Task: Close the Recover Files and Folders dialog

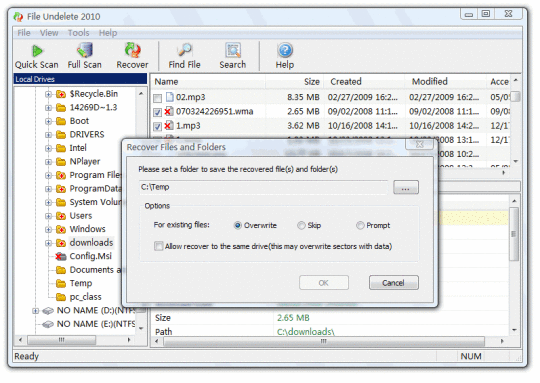Action: click(419, 145)
